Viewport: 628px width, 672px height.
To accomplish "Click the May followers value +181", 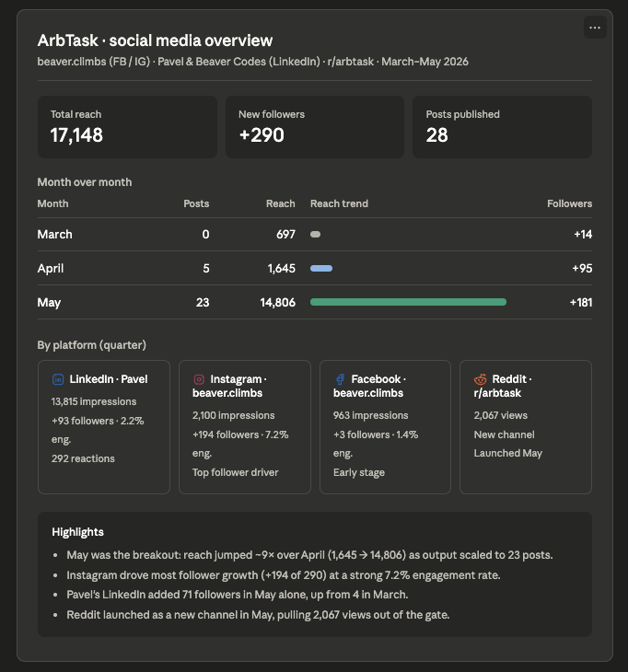I will tap(581, 303).
